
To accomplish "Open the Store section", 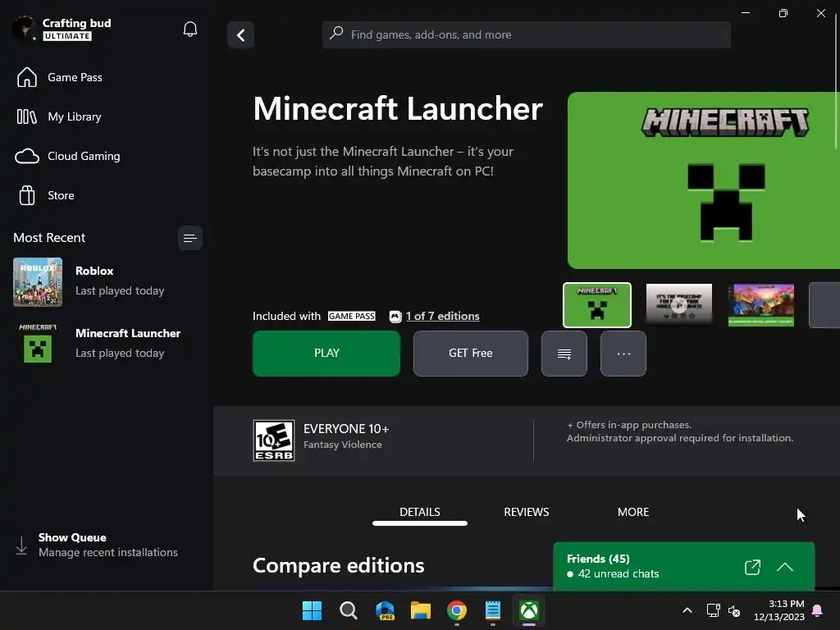I will coord(107,195).
